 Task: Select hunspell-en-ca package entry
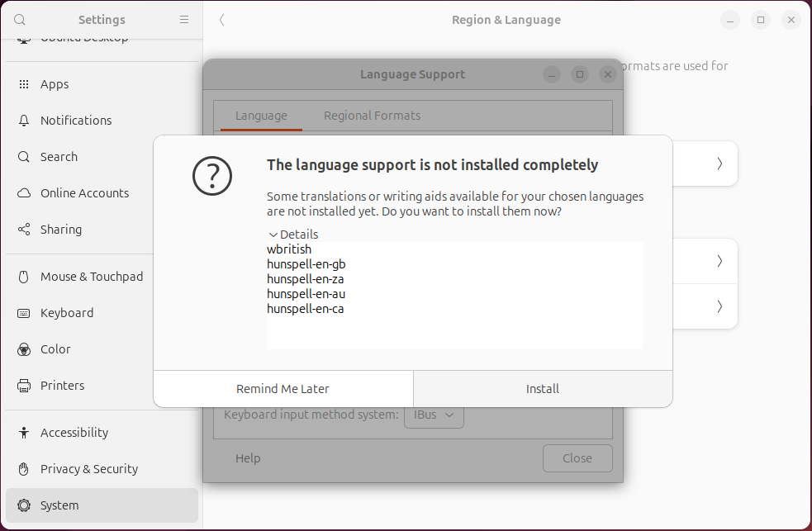[305, 309]
